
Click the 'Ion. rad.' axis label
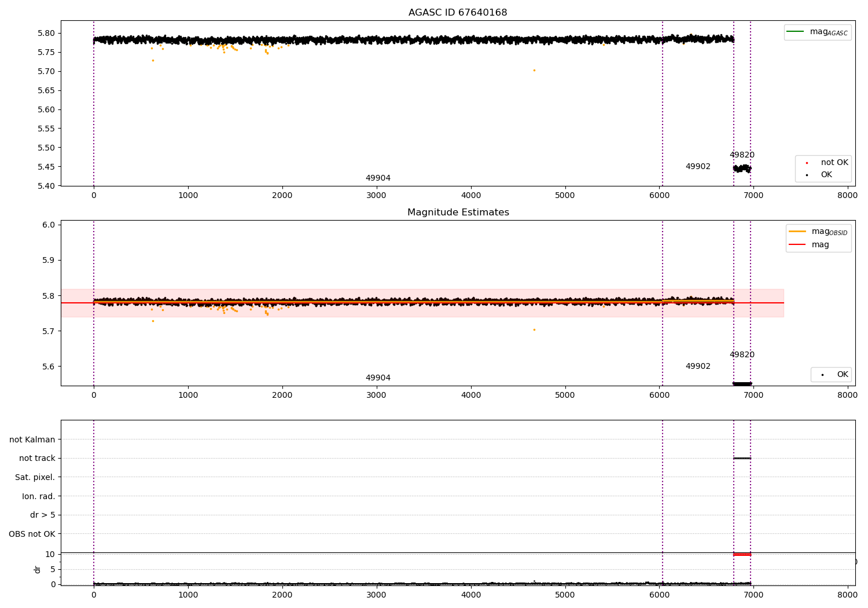[39, 496]
